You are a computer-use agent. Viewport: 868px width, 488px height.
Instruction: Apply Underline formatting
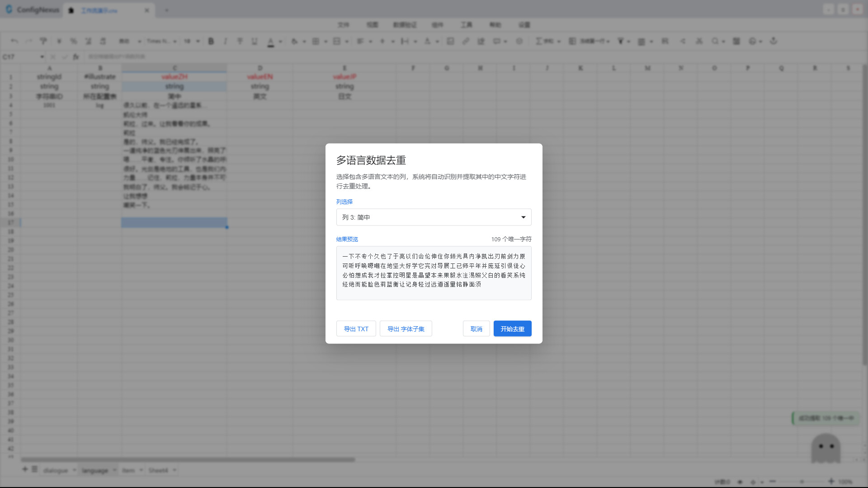[x=255, y=41]
